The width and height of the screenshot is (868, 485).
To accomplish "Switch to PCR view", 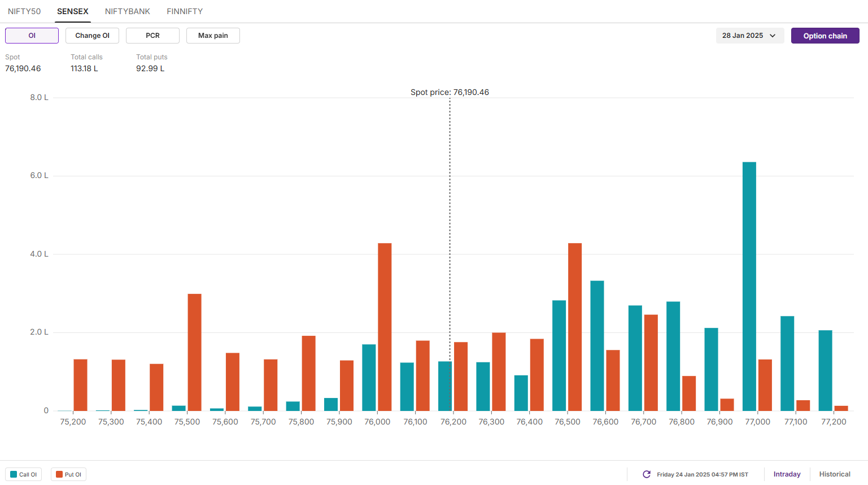I will coord(152,36).
